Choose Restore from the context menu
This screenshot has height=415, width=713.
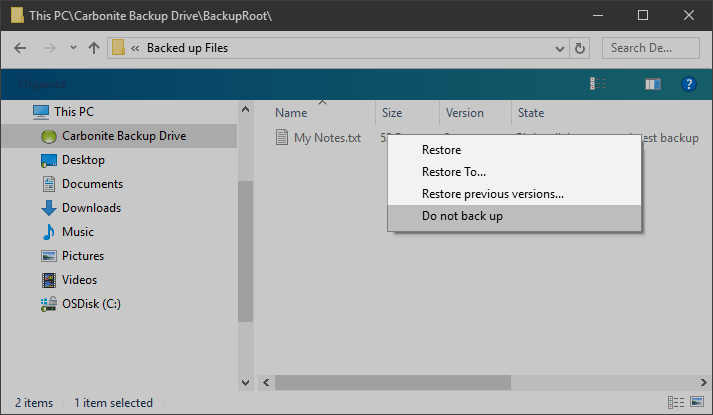[441, 150]
